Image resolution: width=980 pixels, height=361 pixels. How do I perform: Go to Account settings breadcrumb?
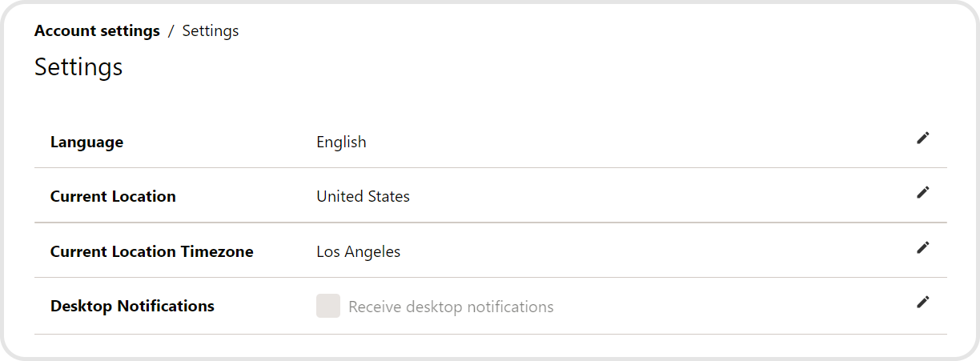coord(97,31)
